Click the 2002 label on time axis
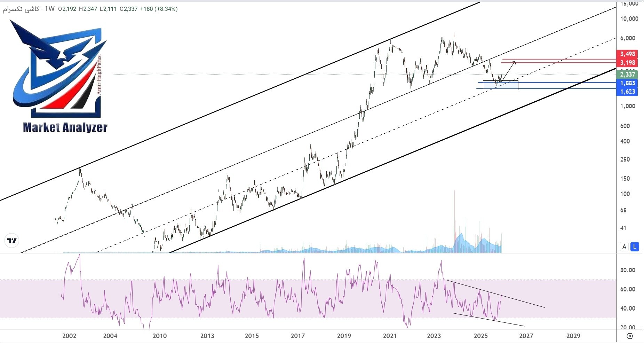The height and width of the screenshot is (344, 644). tap(69, 336)
